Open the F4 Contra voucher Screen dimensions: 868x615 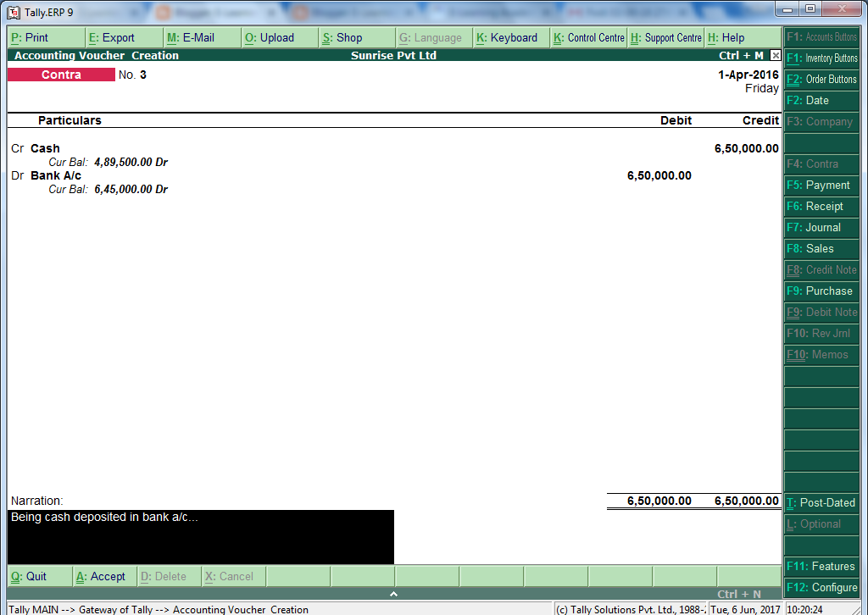(821, 163)
